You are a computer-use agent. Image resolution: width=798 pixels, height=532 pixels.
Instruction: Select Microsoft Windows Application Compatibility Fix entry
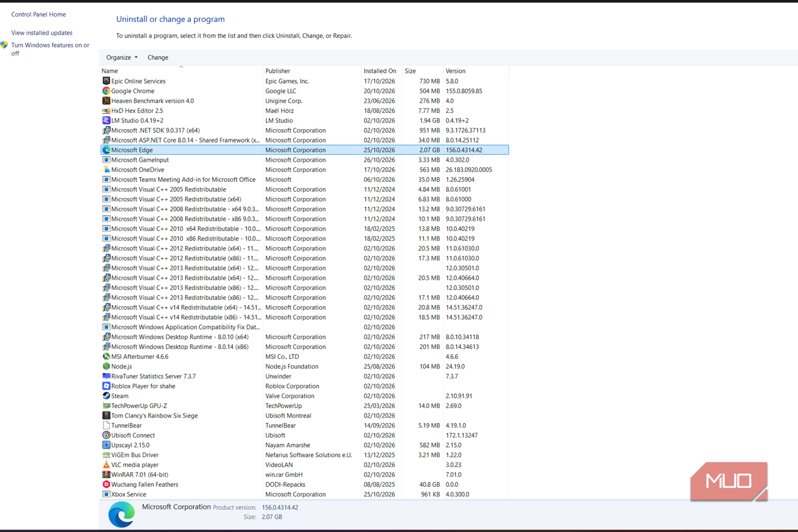tap(305, 327)
